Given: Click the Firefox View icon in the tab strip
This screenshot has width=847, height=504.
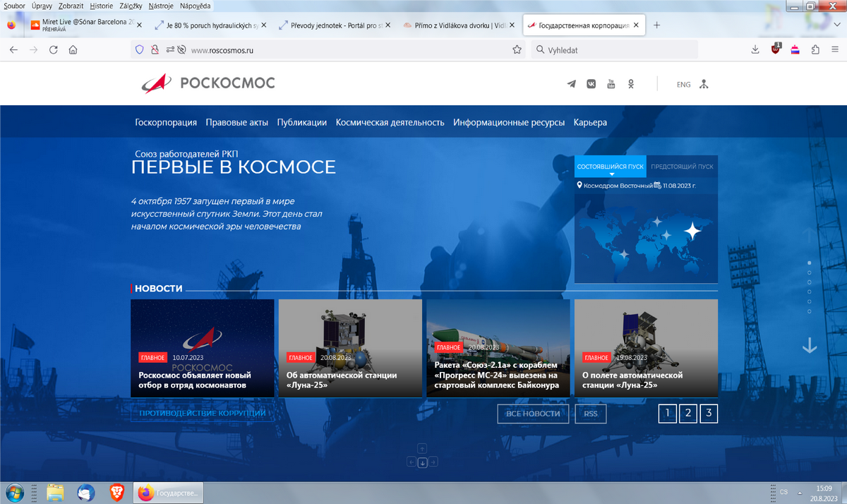Looking at the screenshot, I should coord(12,25).
